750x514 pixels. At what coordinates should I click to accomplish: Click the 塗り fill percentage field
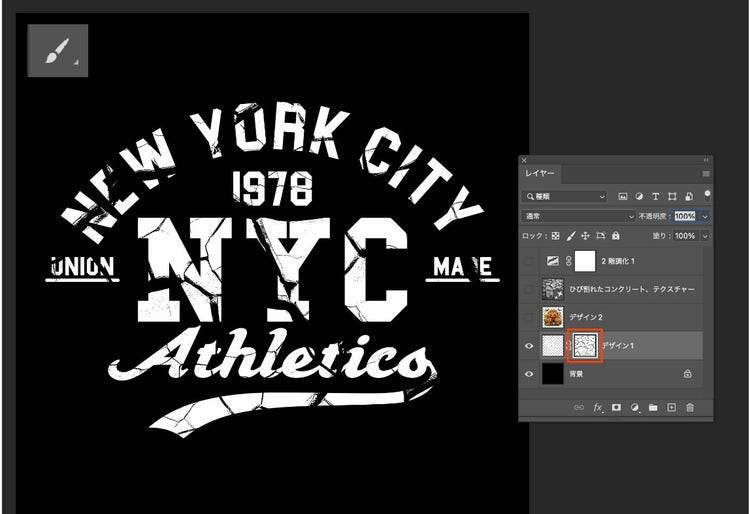685,236
